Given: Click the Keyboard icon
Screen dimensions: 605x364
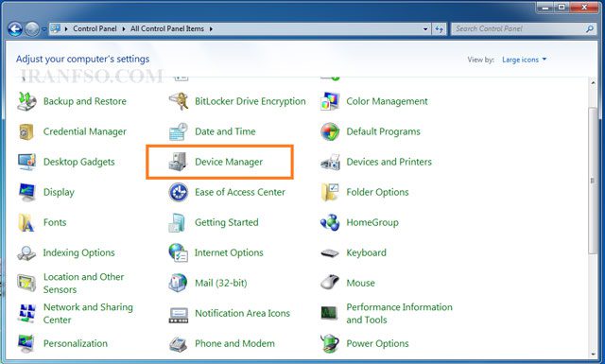Looking at the screenshot, I should pyautogui.click(x=330, y=253).
